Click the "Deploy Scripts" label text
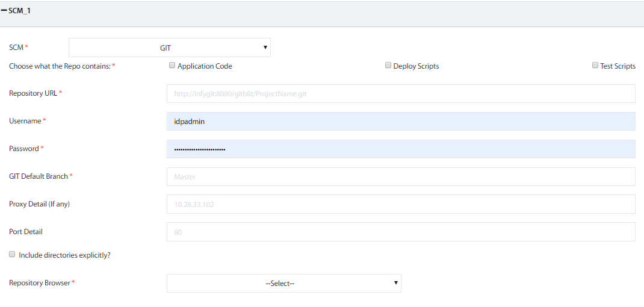Image resolution: width=644 pixels, height=307 pixels. tap(416, 66)
